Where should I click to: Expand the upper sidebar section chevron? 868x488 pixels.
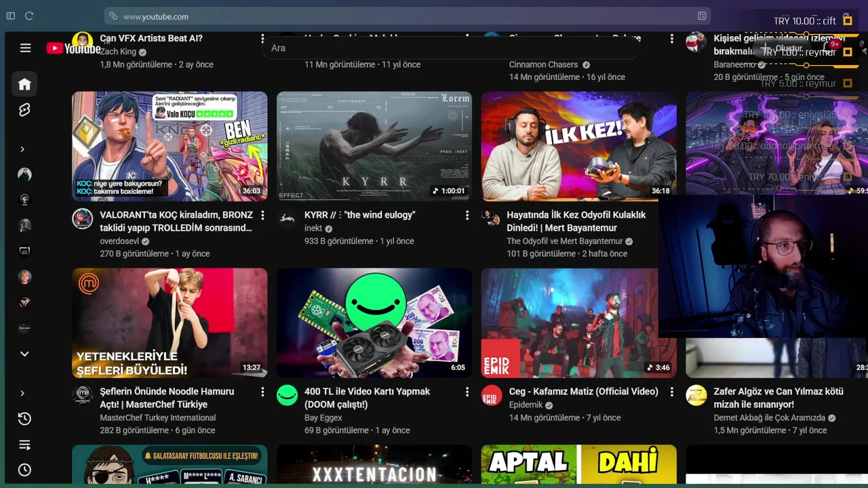point(22,149)
